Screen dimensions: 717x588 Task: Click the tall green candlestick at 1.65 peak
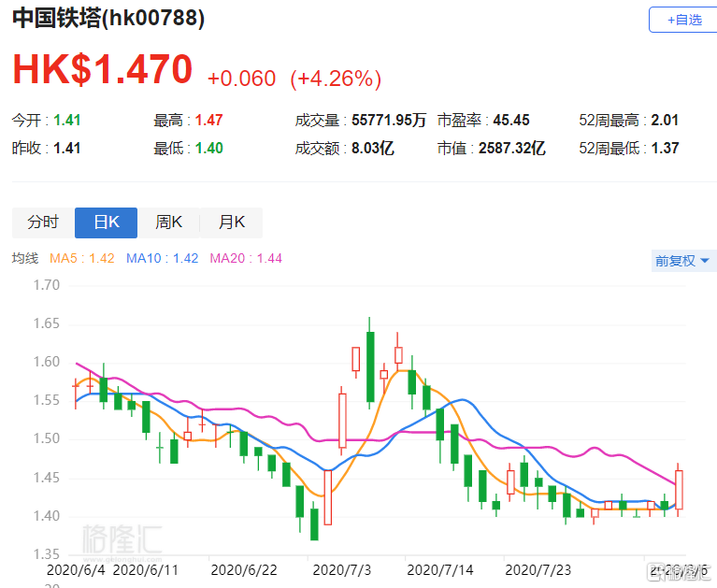[x=370, y=365]
